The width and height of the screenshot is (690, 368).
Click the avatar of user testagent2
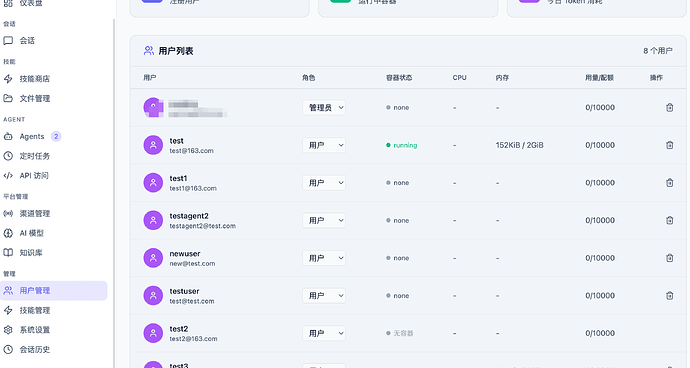pos(153,220)
